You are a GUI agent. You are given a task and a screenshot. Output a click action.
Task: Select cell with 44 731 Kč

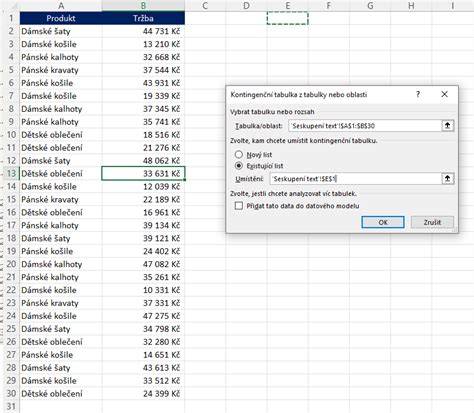[143, 31]
